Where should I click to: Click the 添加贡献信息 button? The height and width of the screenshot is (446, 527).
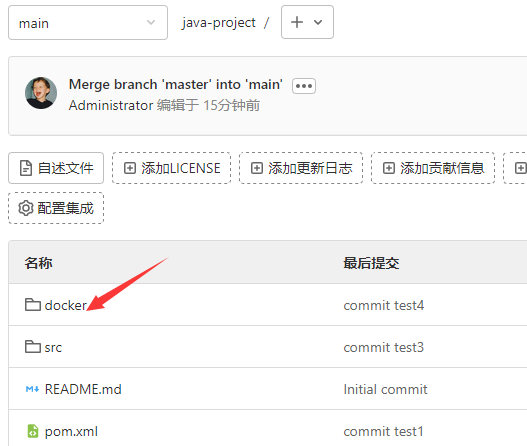433,168
